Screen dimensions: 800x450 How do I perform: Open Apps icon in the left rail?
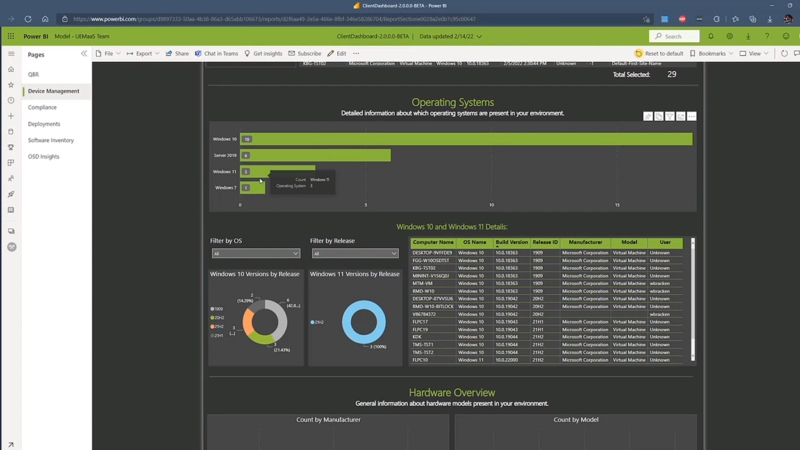(x=11, y=163)
